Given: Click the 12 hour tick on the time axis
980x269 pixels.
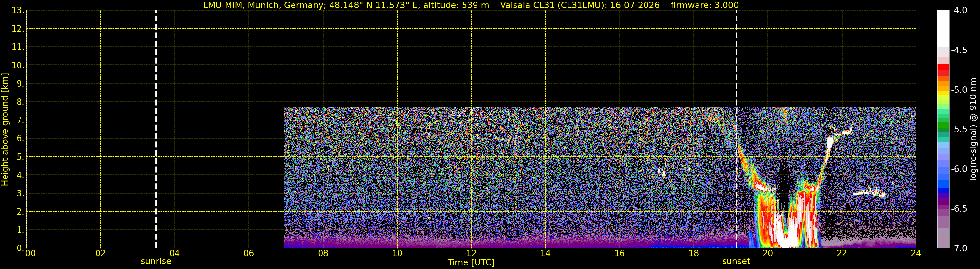Looking at the screenshot, I should [471, 253].
